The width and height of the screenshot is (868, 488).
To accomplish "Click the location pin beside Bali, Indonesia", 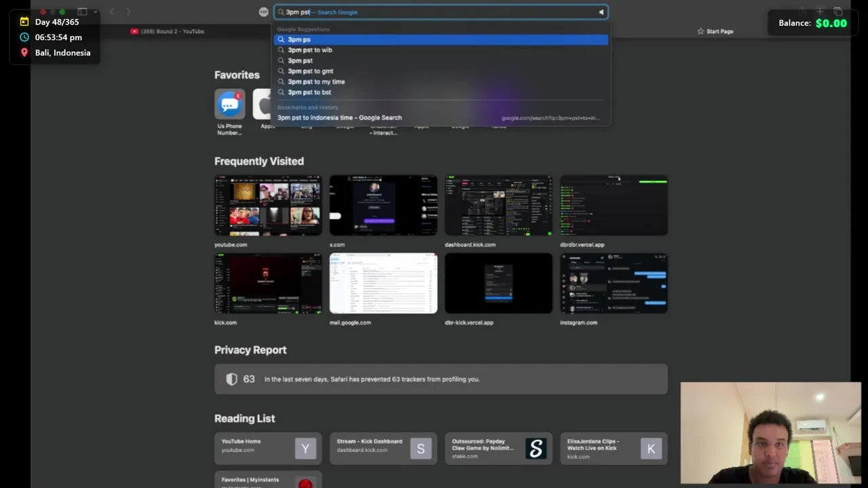I will [x=24, y=52].
